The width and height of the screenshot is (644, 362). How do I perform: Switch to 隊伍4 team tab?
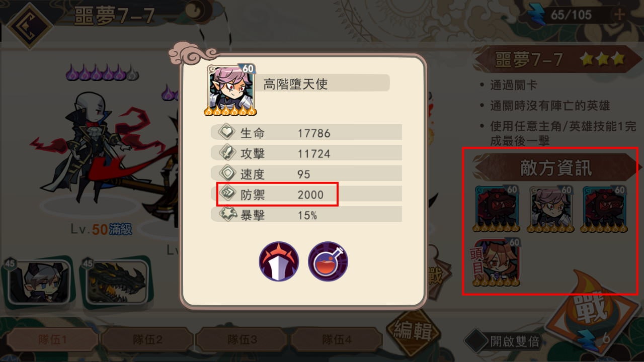338,340
